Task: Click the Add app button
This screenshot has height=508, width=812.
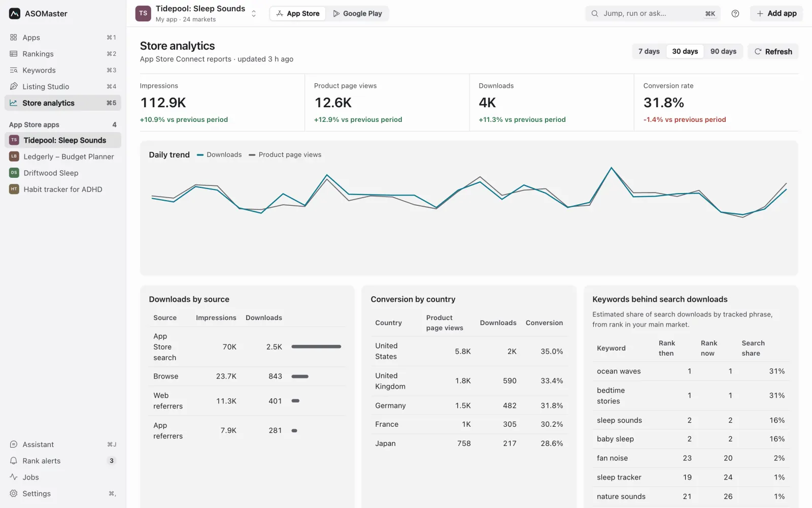Action: (776, 14)
